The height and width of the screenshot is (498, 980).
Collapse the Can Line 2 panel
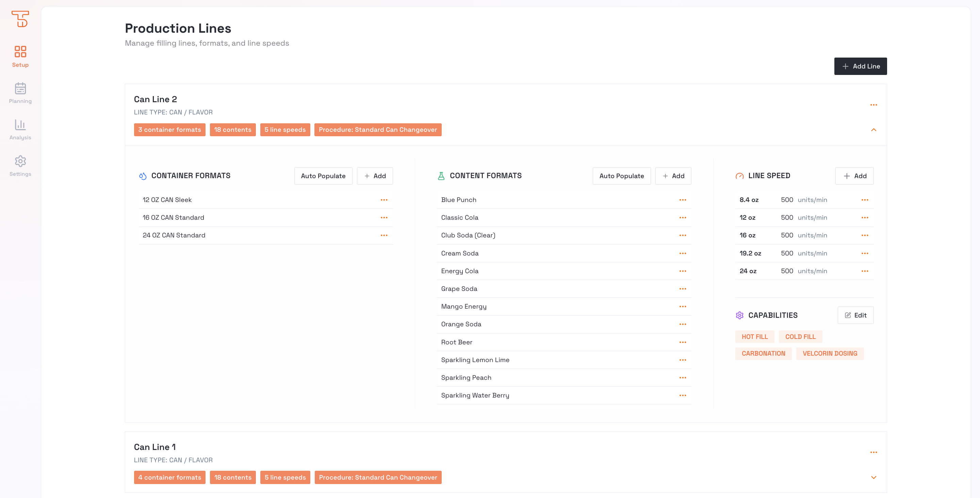[873, 130]
